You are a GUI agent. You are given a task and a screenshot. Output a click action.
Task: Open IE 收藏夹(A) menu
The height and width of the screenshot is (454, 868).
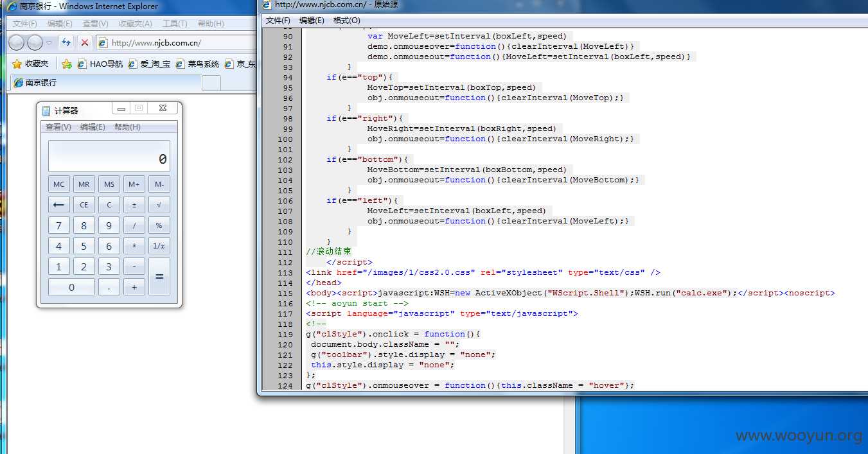click(x=135, y=24)
